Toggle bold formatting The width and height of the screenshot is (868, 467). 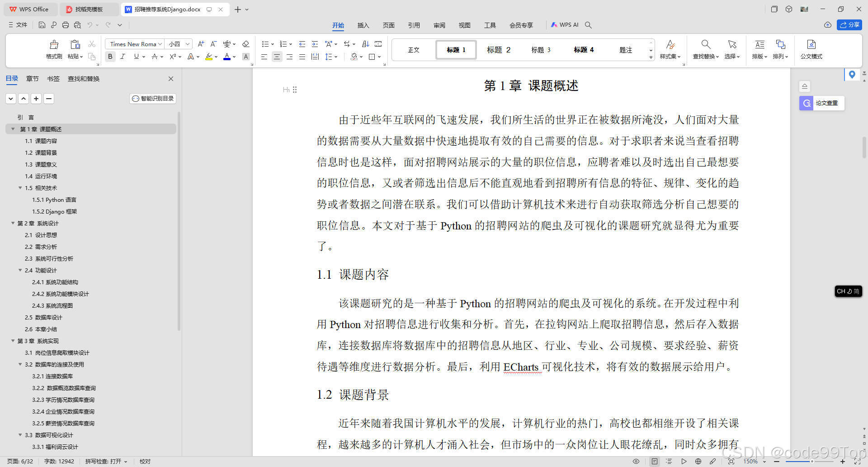pos(110,57)
